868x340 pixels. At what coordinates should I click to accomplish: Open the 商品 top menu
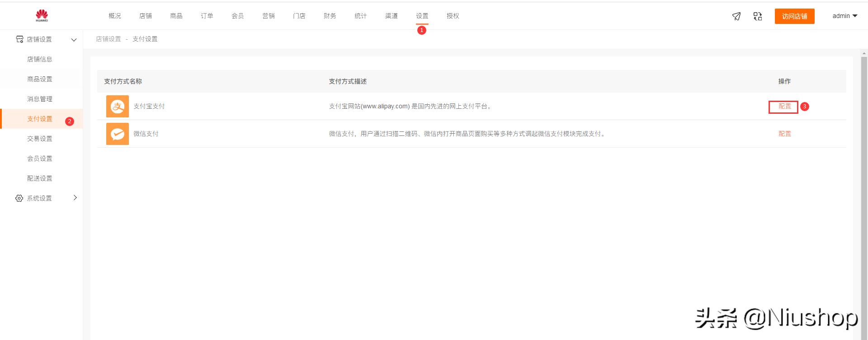tap(176, 16)
